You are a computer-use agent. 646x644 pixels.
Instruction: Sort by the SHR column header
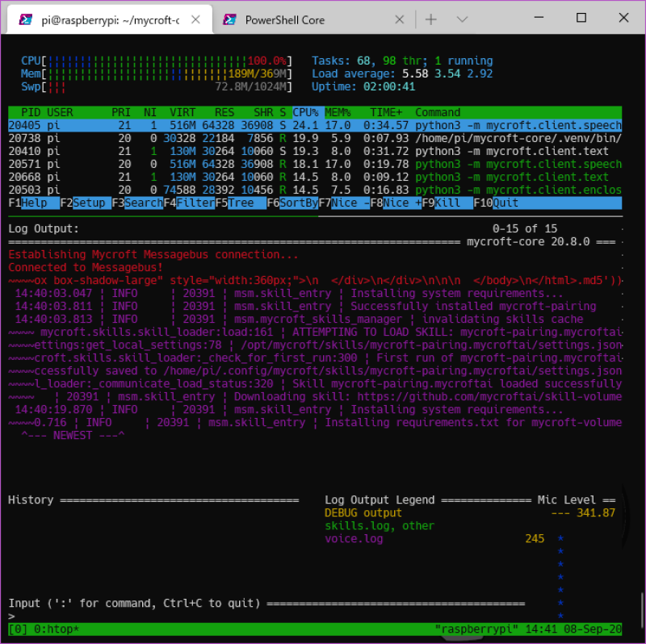(263, 112)
